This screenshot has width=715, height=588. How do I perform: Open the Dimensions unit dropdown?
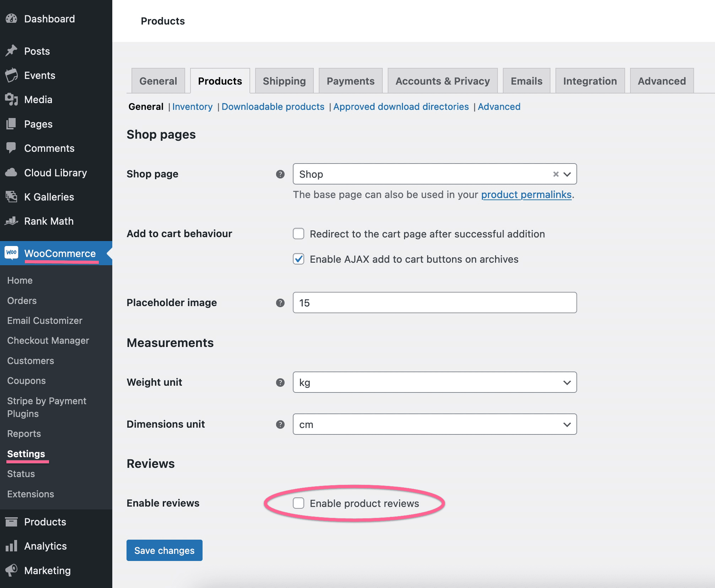coord(435,424)
